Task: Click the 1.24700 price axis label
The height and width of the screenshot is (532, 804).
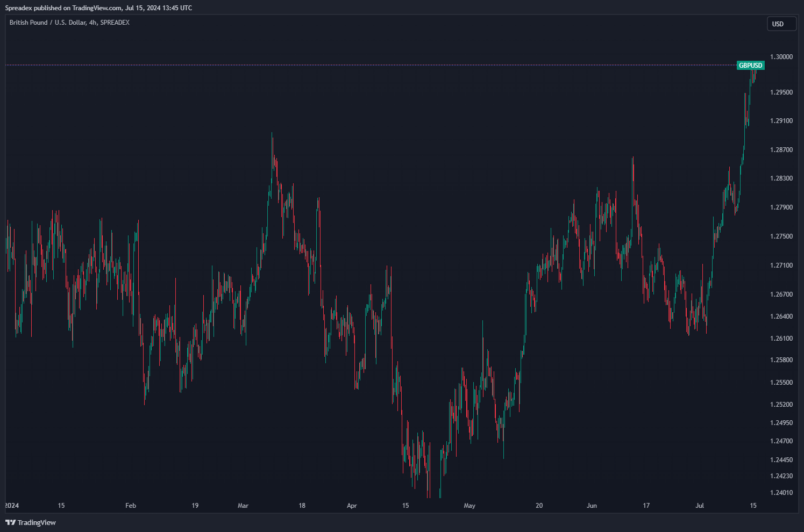Action: click(781, 441)
